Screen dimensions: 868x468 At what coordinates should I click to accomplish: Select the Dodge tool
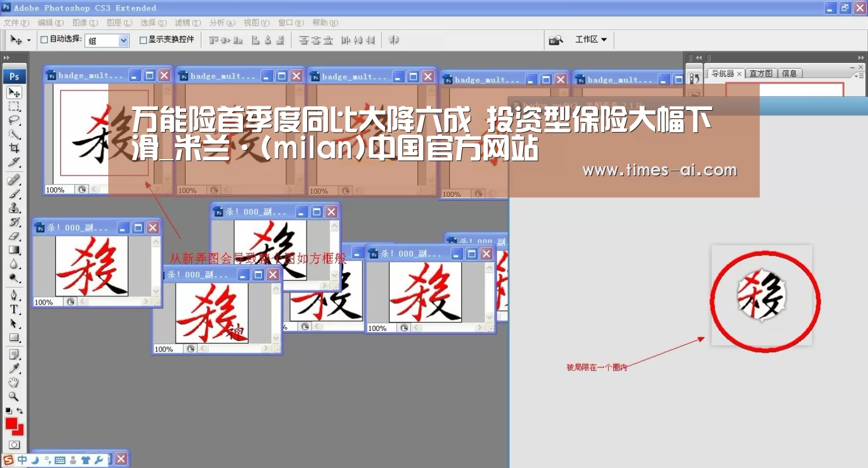point(14,278)
